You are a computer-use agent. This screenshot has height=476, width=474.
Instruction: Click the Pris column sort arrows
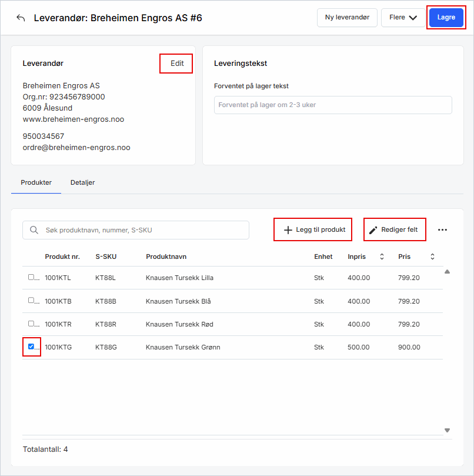click(x=432, y=257)
